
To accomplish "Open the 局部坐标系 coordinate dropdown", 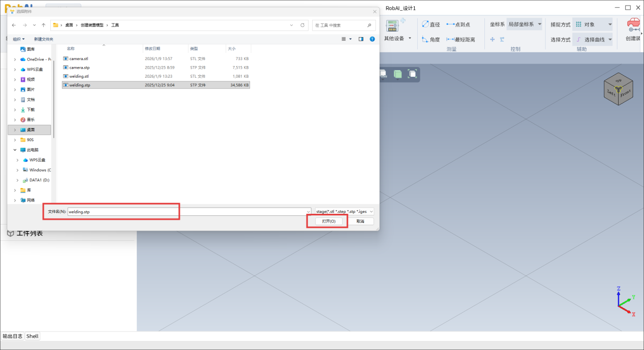I will pyautogui.click(x=525, y=24).
